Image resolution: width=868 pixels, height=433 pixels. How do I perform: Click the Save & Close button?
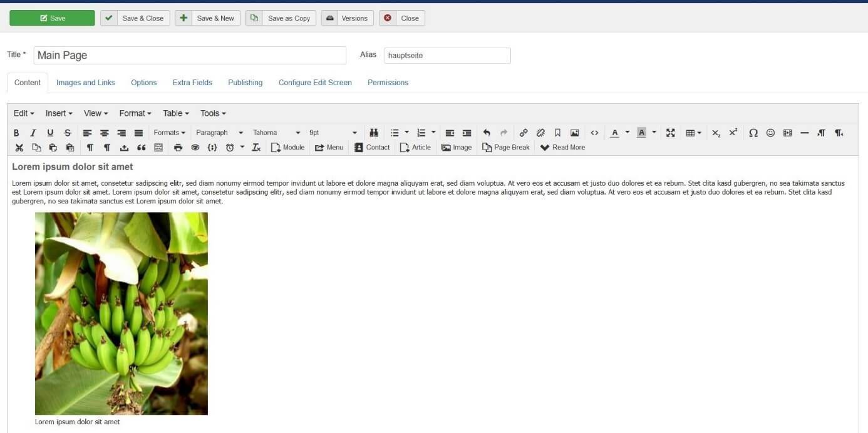point(135,18)
